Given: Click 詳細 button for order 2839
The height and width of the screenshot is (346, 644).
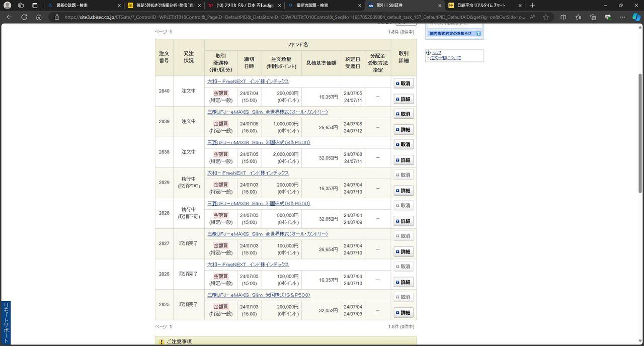Looking at the screenshot, I should click(x=403, y=130).
